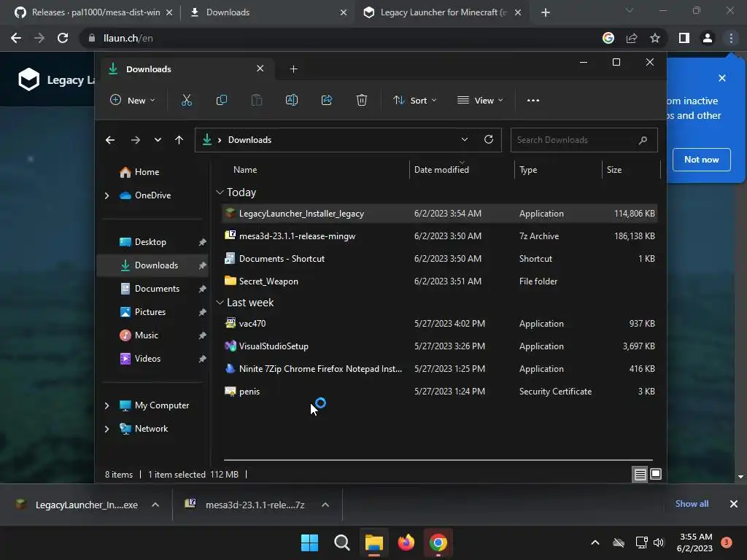This screenshot has height=560, width=747.
Task: Expand Network in navigation pane
Action: coord(107,429)
